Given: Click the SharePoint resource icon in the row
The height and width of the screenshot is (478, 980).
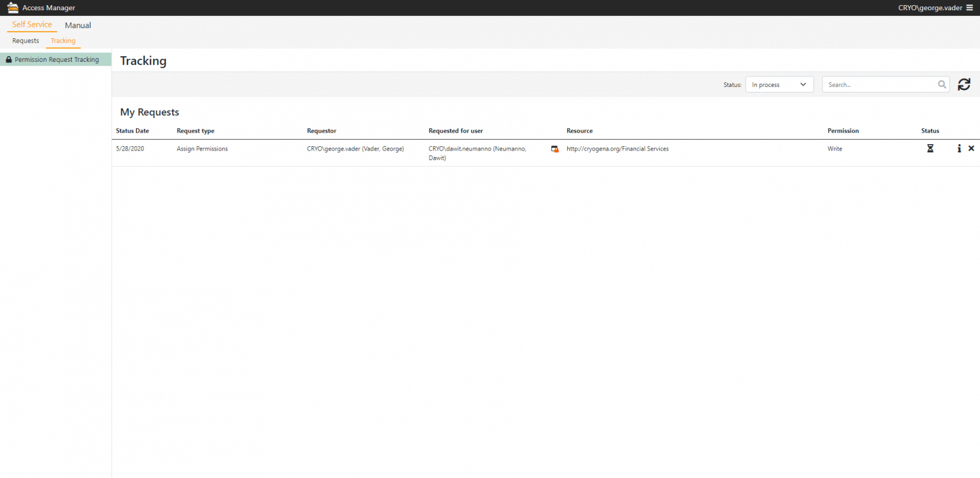Looking at the screenshot, I should (554, 148).
